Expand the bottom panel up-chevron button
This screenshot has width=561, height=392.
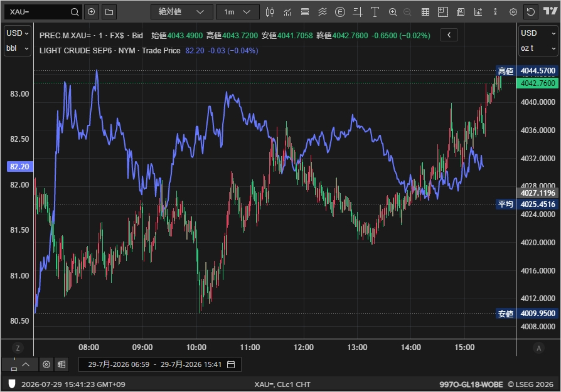(26, 364)
